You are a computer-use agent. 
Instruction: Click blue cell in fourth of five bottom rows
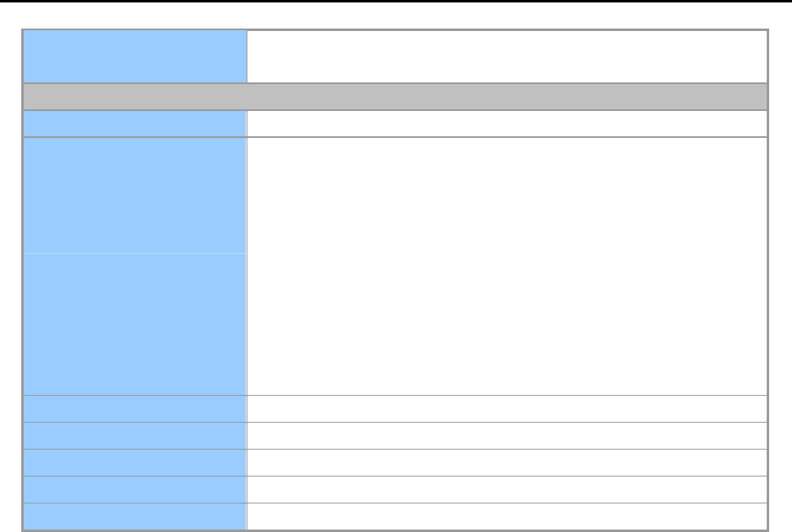135,489
